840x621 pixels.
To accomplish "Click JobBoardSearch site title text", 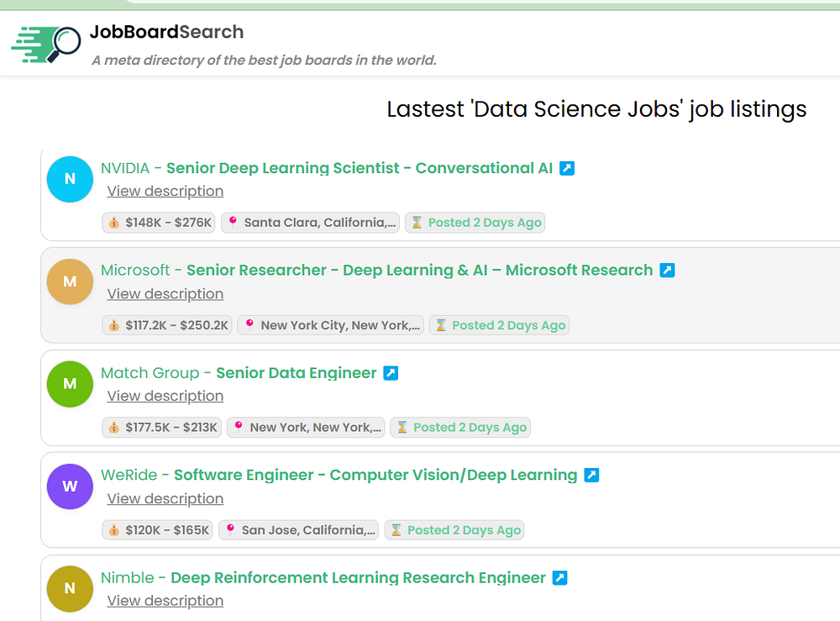I will click(x=166, y=33).
